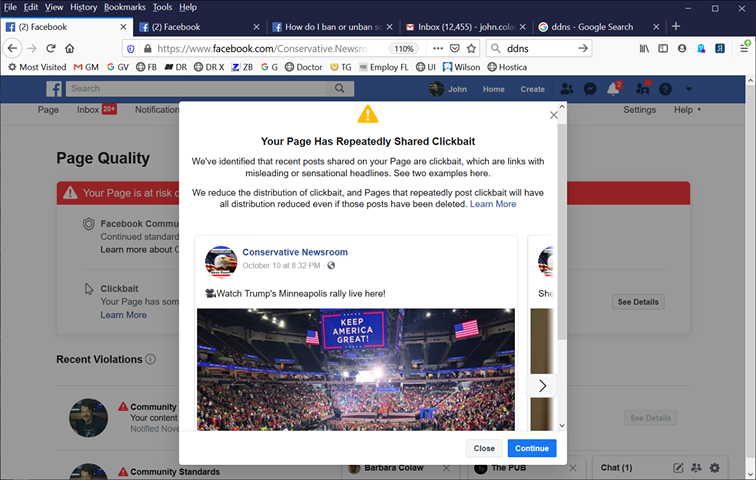Close the clickbait warning dialog with X
The width and height of the screenshot is (756, 480).
coord(554,115)
